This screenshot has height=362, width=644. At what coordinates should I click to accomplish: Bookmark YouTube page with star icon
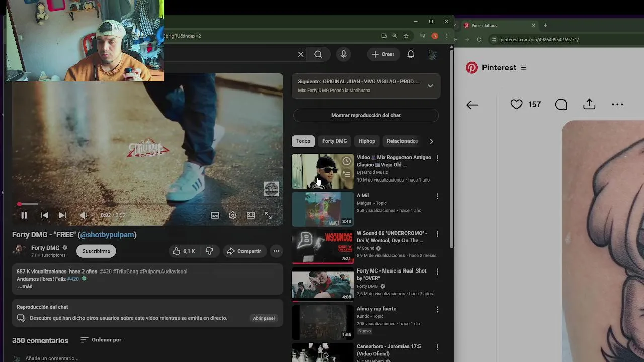(406, 36)
